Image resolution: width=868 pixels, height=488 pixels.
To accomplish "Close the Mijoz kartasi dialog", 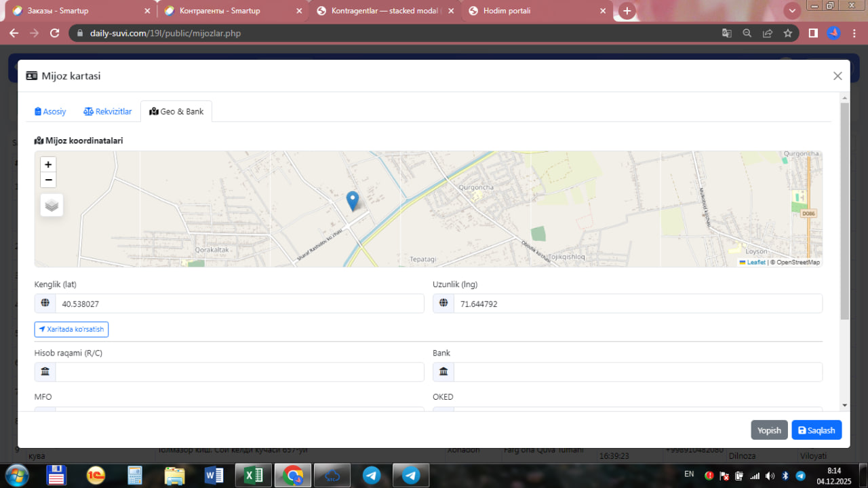I will pos(837,76).
